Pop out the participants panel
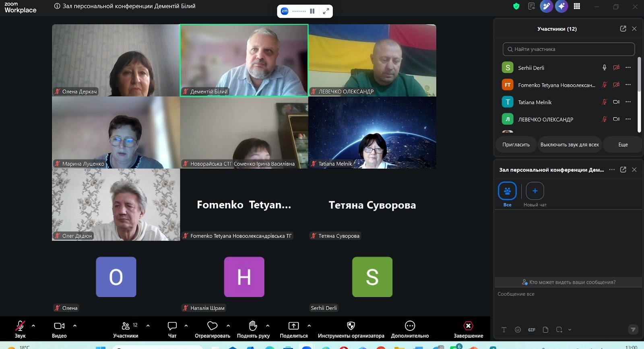Image resolution: width=644 pixels, height=349 pixels. coord(623,29)
